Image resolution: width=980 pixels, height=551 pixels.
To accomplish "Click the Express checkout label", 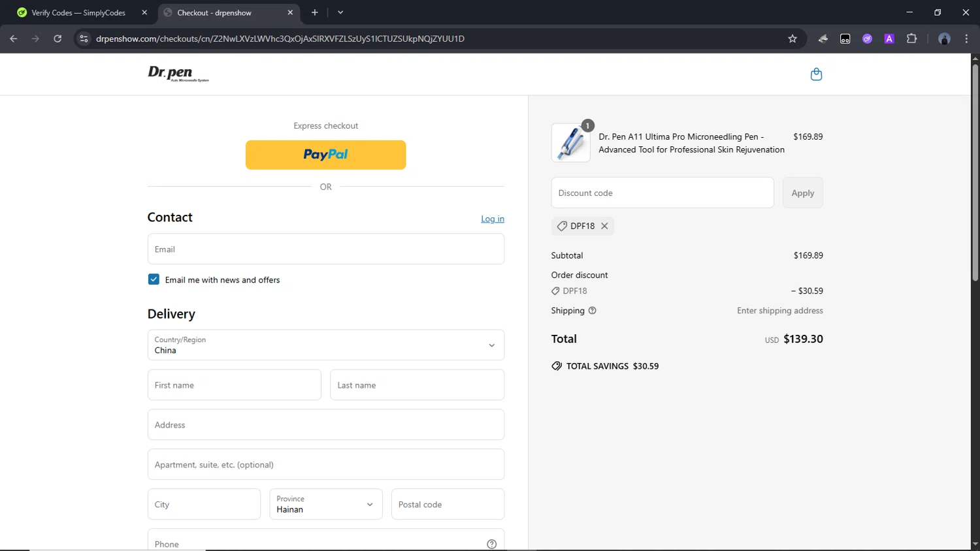I will (x=326, y=125).
